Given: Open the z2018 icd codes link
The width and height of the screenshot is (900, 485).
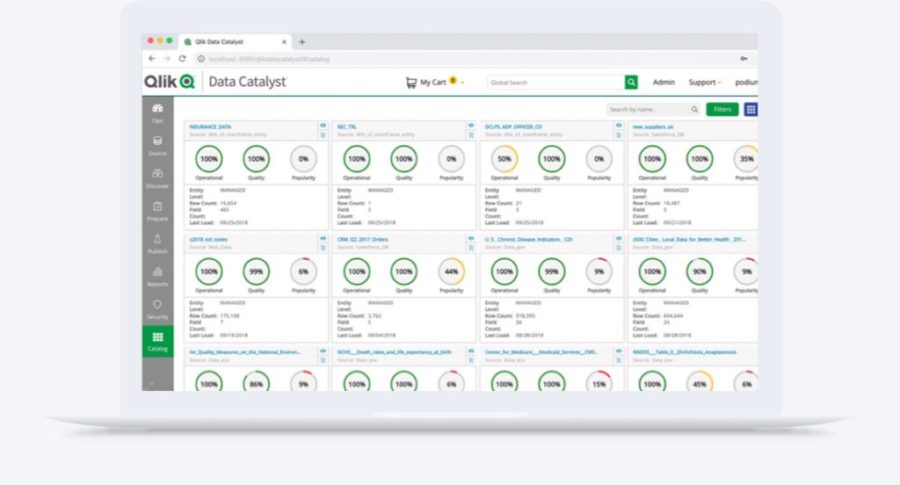Looking at the screenshot, I should pos(208,239).
